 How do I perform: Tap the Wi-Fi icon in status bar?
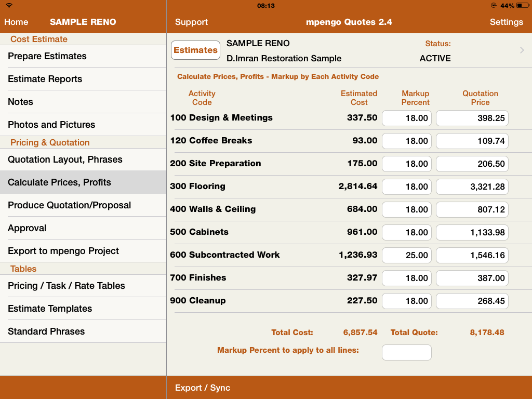tap(9, 6)
